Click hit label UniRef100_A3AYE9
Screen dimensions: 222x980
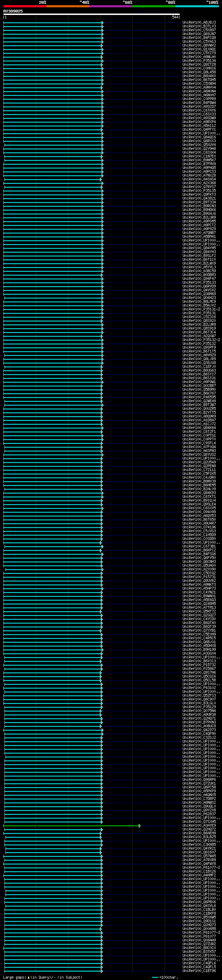[x=199, y=826]
